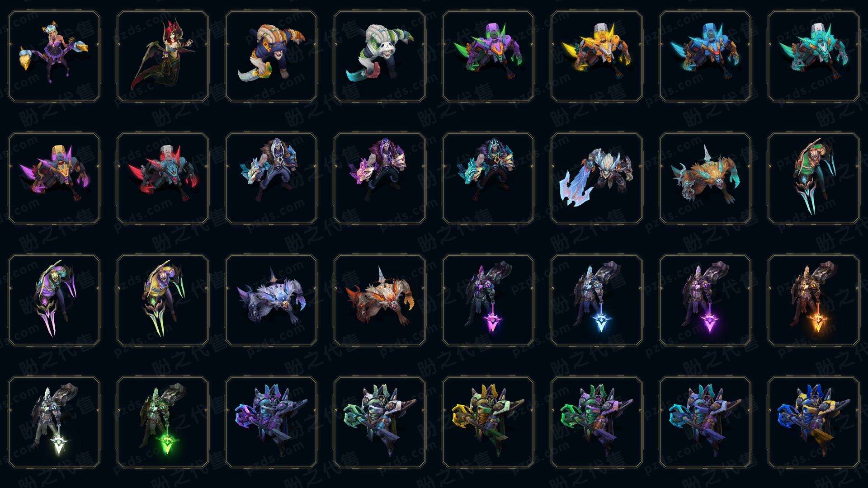Select the white-haired warrior with giant ice blade

pos(597,178)
